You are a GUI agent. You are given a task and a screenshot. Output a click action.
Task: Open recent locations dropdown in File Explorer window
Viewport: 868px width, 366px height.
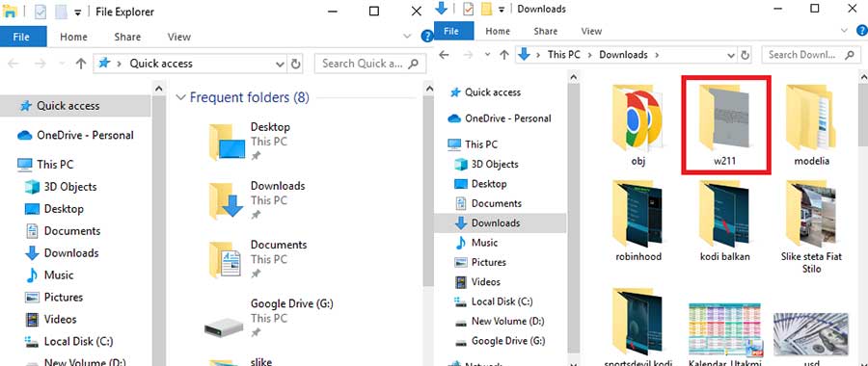62,64
